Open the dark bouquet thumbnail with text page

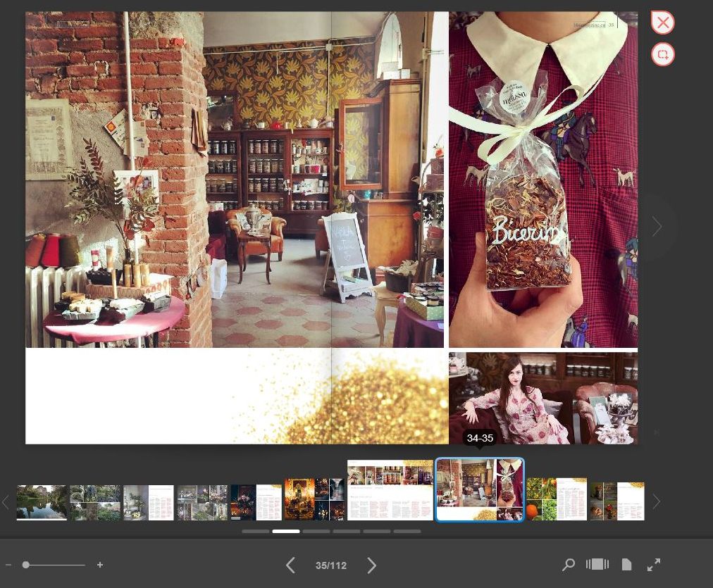256,503
